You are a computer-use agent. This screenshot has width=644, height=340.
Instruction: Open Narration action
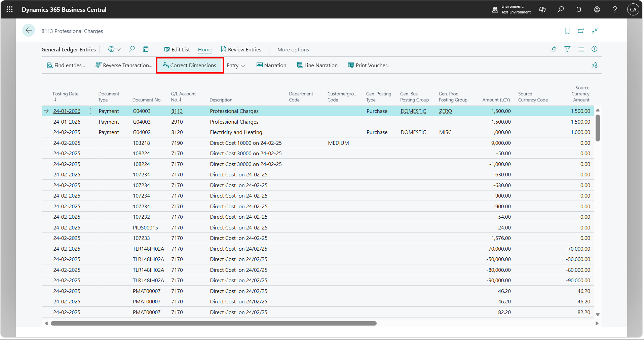271,65
